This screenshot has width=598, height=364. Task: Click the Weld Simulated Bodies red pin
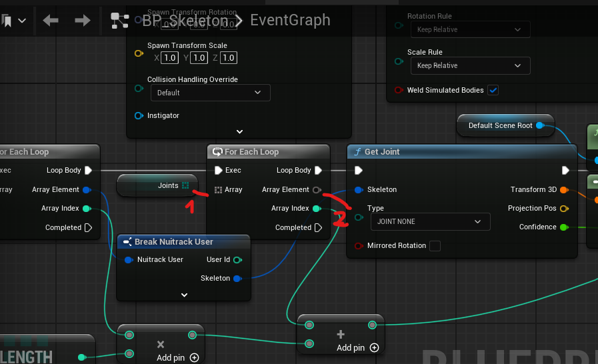tap(399, 91)
